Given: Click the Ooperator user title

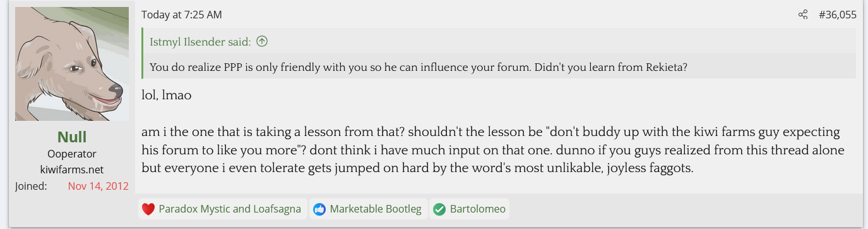Looking at the screenshot, I should point(72,154).
